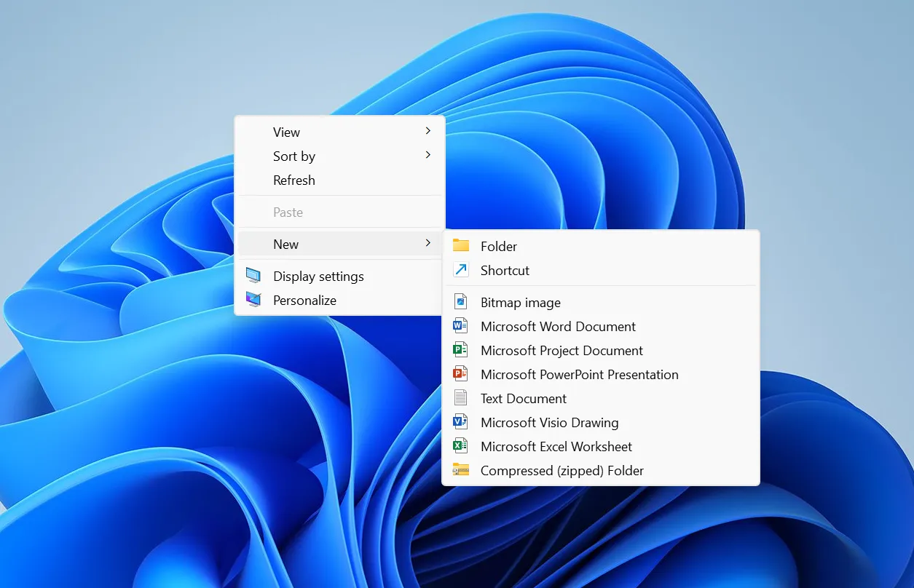Expand the View submenu chevron
The height and width of the screenshot is (588, 914).
tap(429, 132)
